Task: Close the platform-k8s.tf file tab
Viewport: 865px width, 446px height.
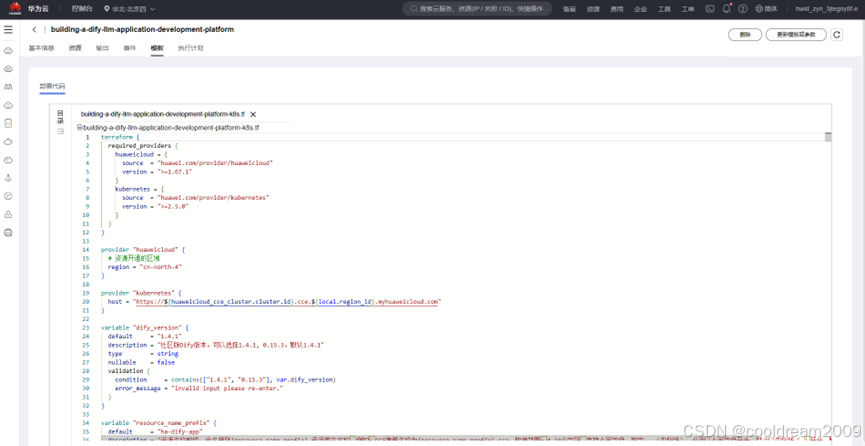Action: click(x=253, y=114)
